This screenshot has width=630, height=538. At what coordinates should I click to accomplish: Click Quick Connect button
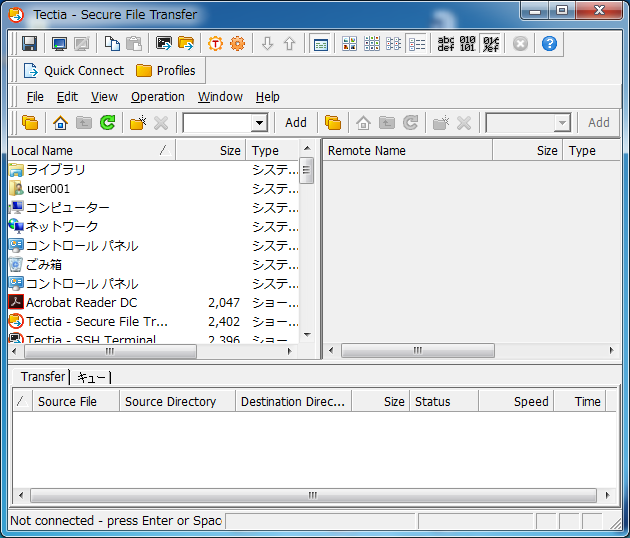pos(74,71)
